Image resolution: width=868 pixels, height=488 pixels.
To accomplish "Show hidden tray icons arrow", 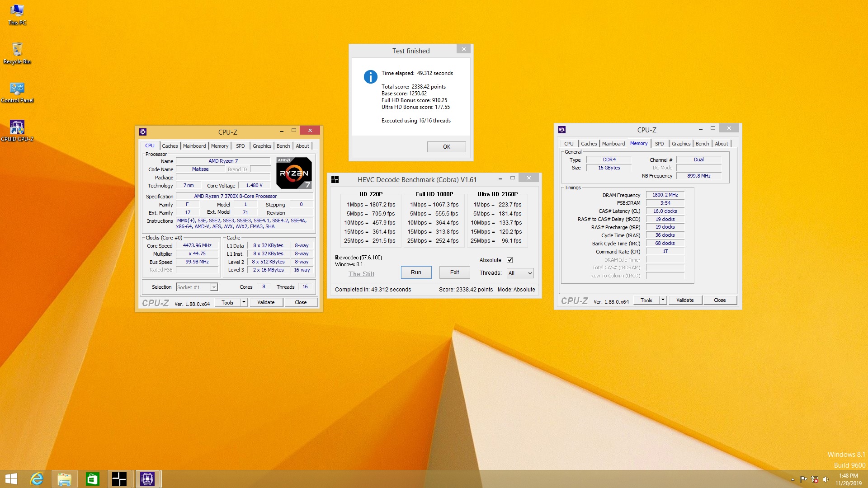I will (793, 479).
